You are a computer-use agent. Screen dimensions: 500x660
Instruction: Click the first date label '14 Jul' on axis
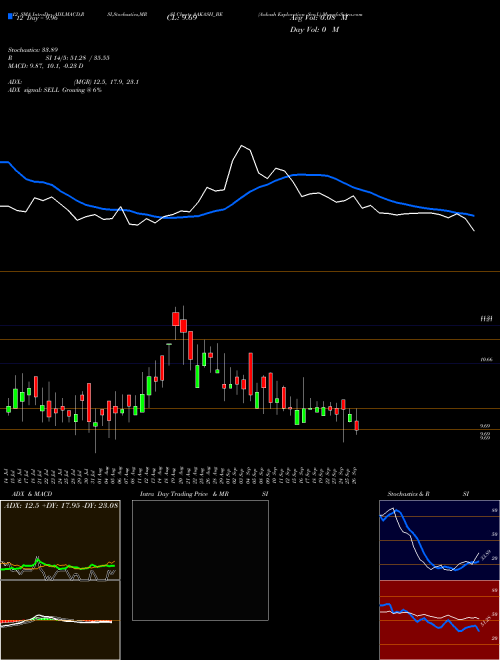[8, 475]
